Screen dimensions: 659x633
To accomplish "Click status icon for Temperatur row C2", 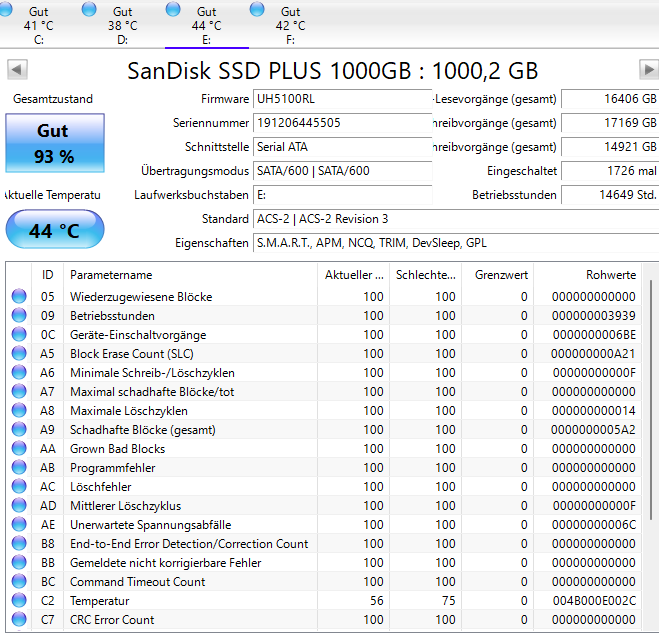I will (19, 600).
